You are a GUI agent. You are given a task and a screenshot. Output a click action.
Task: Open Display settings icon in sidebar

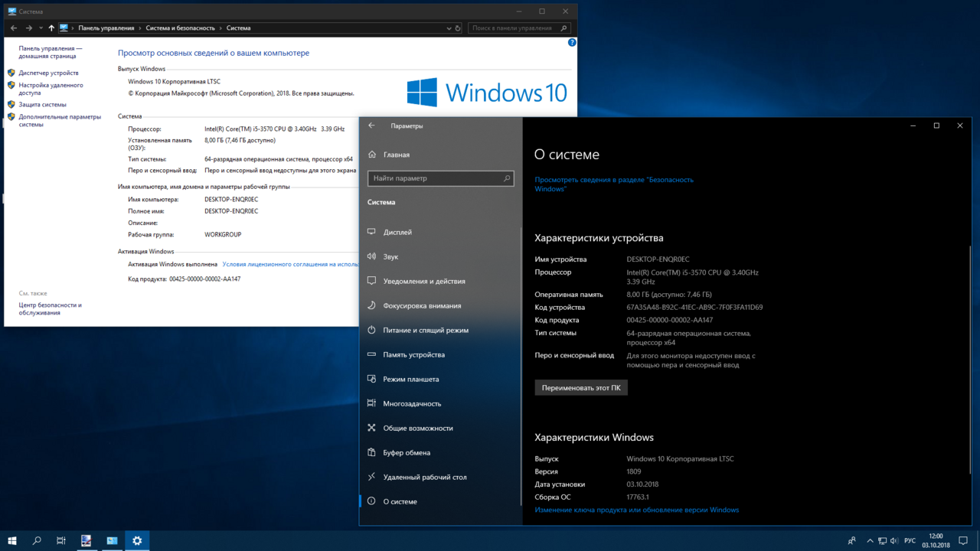pyautogui.click(x=371, y=232)
